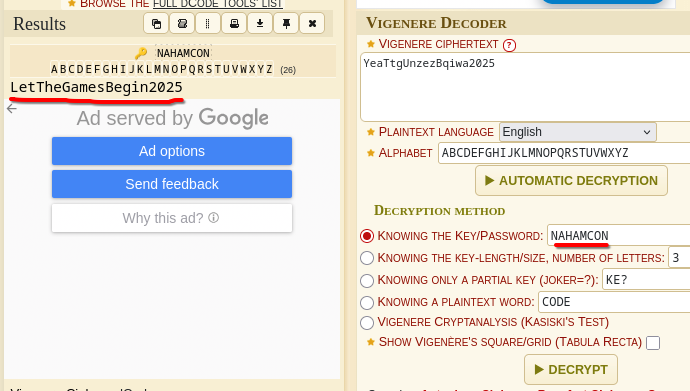This screenshot has height=391, width=690.
Task: Click the 'Ad options' button
Action: point(172,151)
